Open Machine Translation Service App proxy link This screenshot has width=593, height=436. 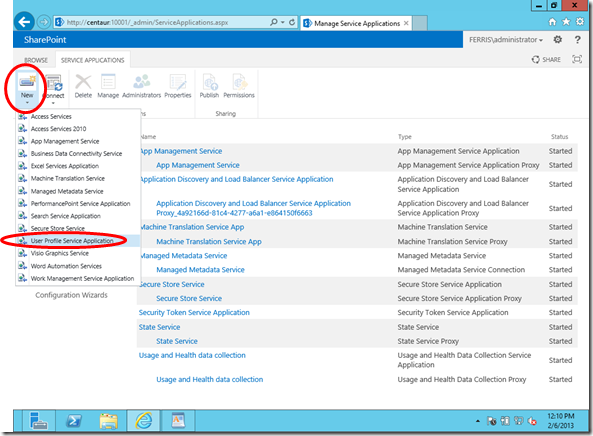(209, 242)
